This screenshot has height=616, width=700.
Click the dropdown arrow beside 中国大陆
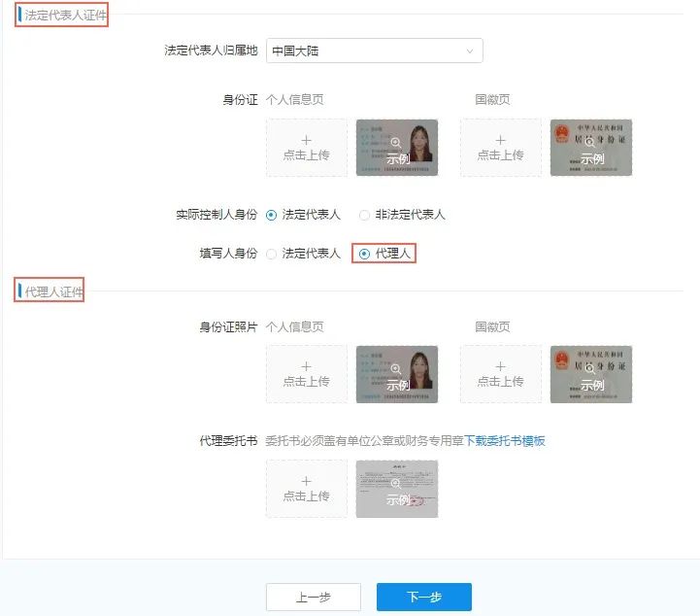(470, 51)
